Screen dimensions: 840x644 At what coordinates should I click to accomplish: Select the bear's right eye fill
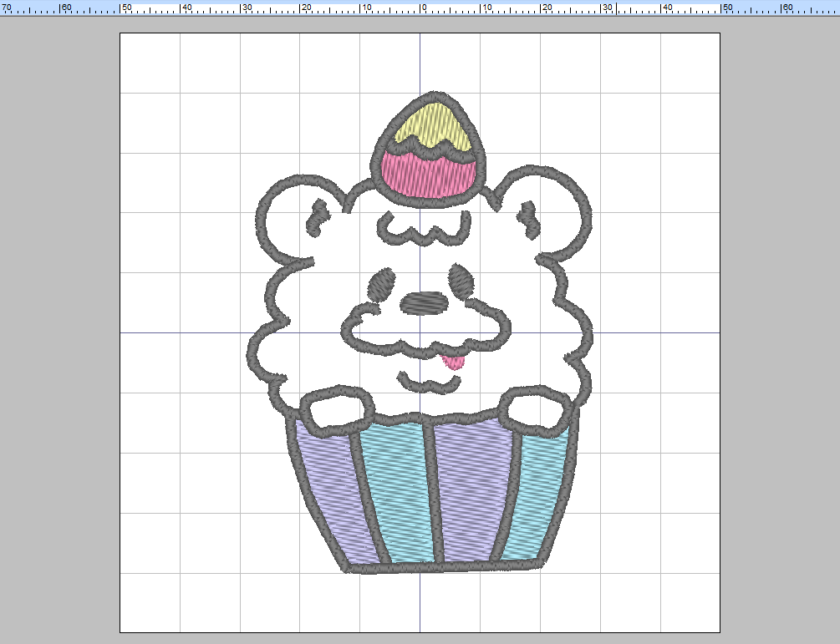point(461,281)
